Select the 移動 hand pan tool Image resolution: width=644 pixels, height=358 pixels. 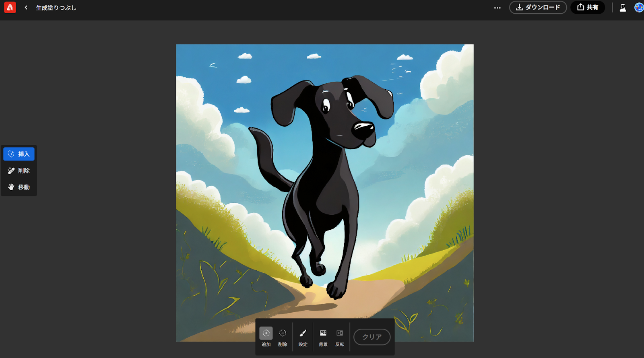(19, 187)
